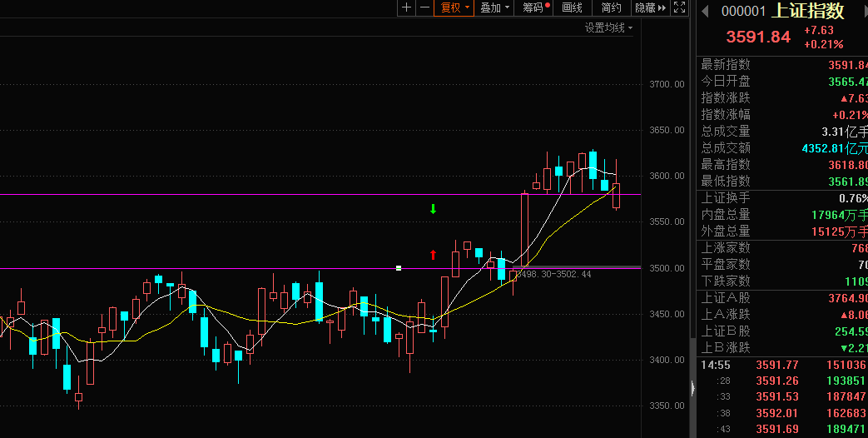Screen dimensions: 868x438
Task: Click 隐藏 to hide the side panel
Action: [x=651, y=7]
